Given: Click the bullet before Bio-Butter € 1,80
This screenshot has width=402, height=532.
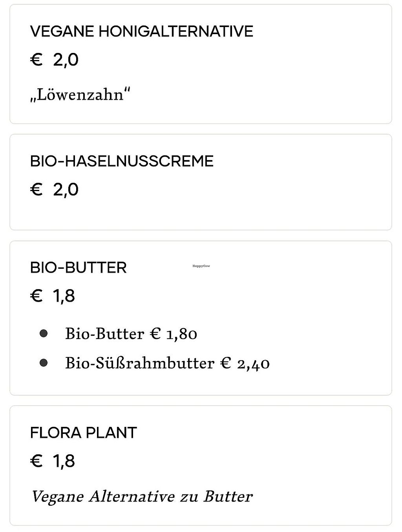Looking at the screenshot, I should pyautogui.click(x=44, y=333).
